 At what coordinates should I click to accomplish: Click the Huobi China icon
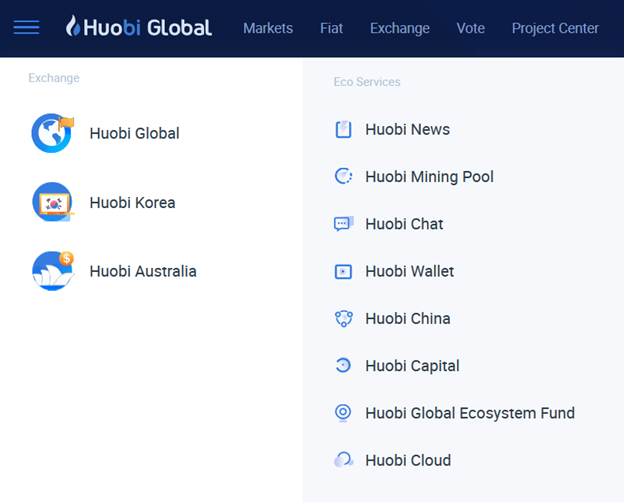pos(343,318)
